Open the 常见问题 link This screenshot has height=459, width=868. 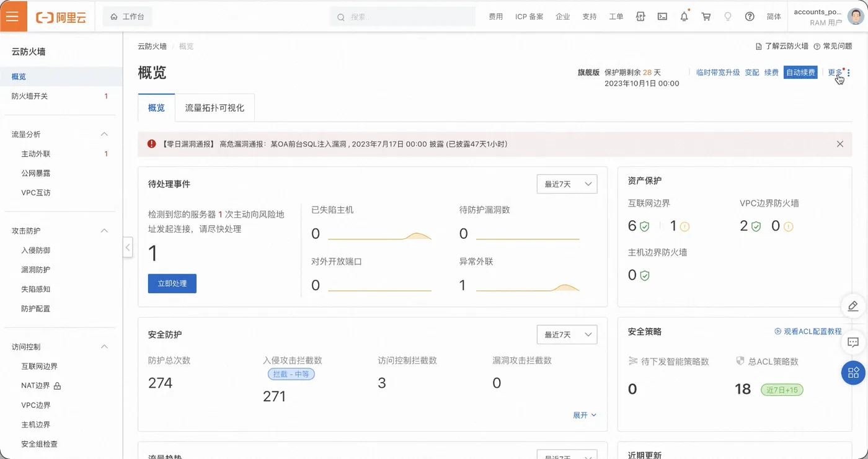point(833,47)
